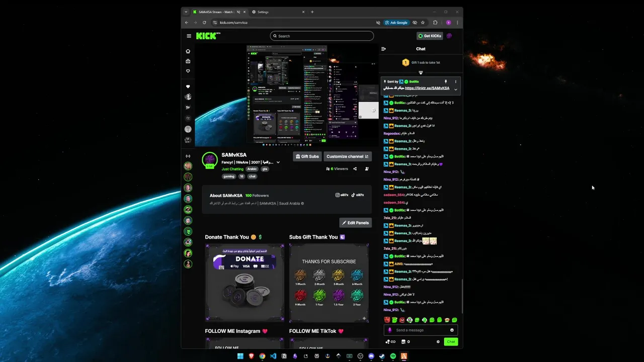Share the SAMvKSA channel

355,169
